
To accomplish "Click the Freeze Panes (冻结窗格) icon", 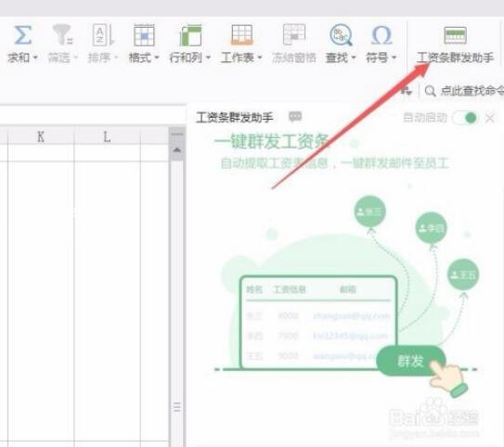I will tap(294, 34).
